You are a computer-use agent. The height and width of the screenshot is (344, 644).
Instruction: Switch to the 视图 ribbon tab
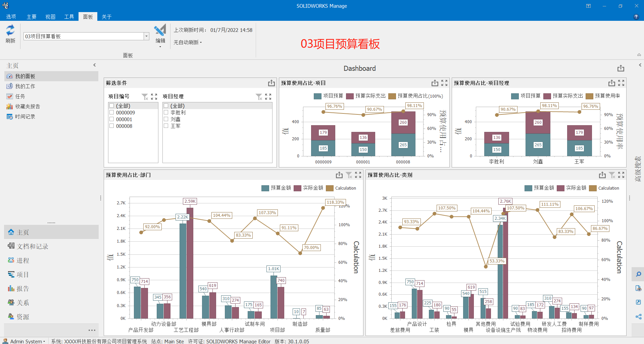[50, 17]
